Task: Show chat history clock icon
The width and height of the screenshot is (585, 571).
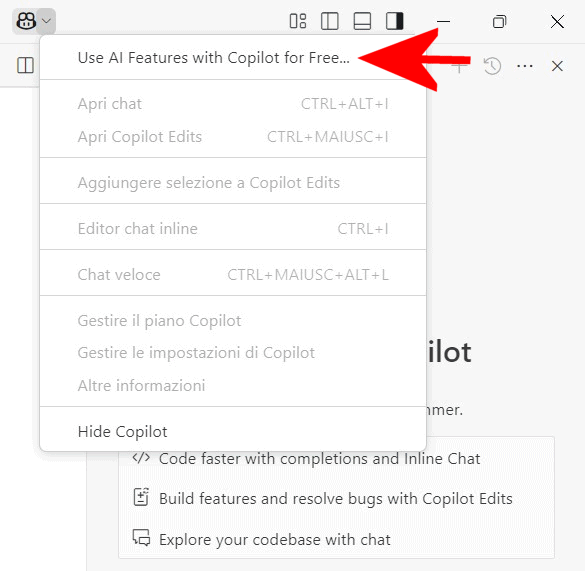Action: click(x=492, y=66)
